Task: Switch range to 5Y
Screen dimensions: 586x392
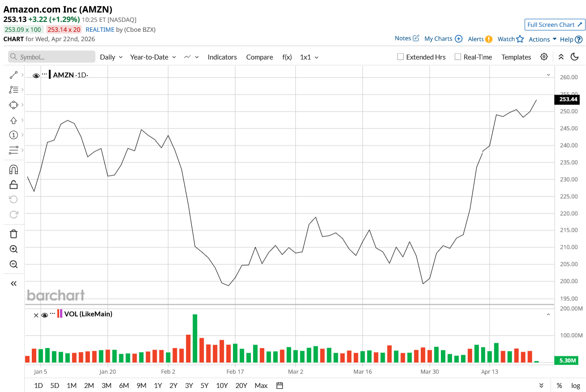Action: point(204,385)
